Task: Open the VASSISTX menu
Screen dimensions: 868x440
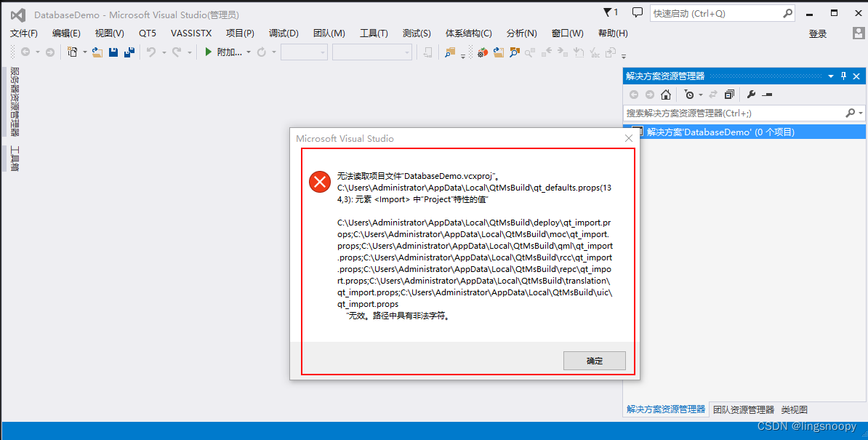Action: click(191, 33)
